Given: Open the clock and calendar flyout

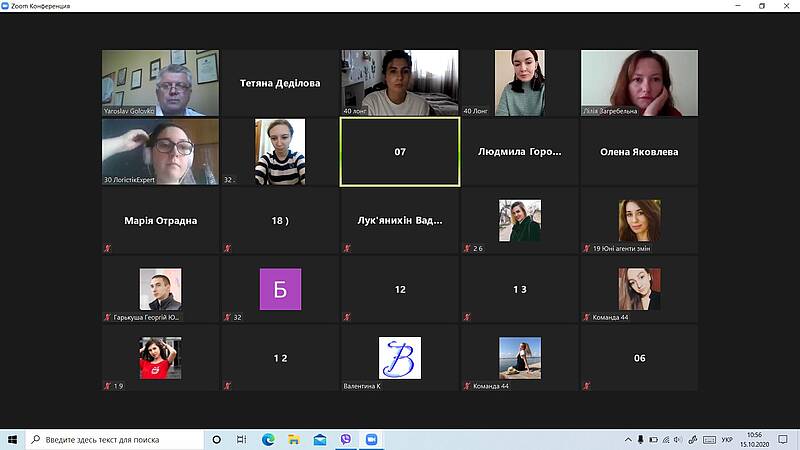Looking at the screenshot, I should coord(755,439).
